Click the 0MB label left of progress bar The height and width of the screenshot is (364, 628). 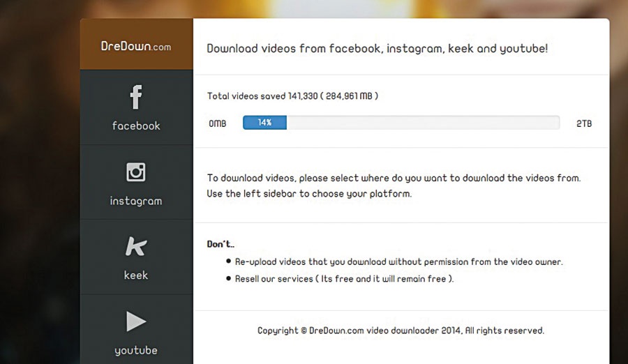click(x=218, y=123)
